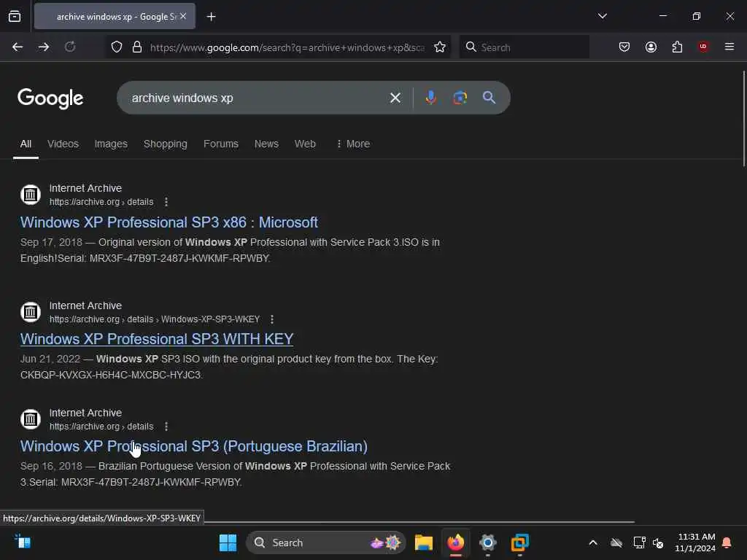Switch to the News tab
Image resolution: width=747 pixels, height=560 pixels.
pyautogui.click(x=266, y=144)
